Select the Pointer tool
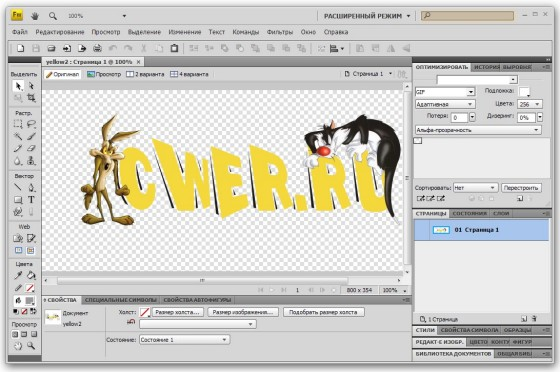The width and height of the screenshot is (560, 372). click(18, 86)
